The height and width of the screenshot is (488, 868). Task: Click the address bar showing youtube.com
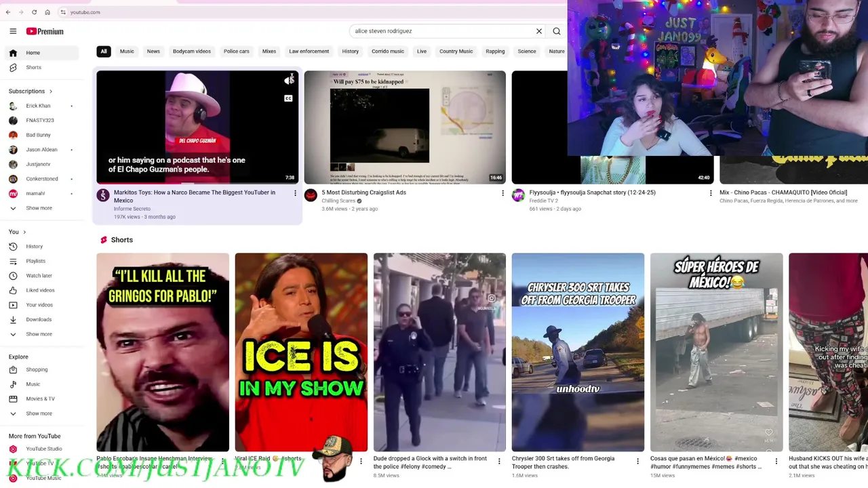tap(85, 12)
